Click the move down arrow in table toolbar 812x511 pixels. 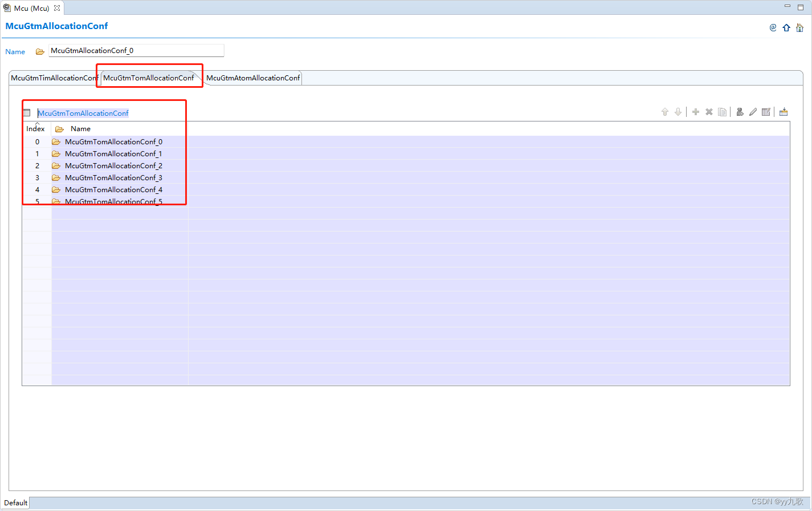[x=678, y=112]
